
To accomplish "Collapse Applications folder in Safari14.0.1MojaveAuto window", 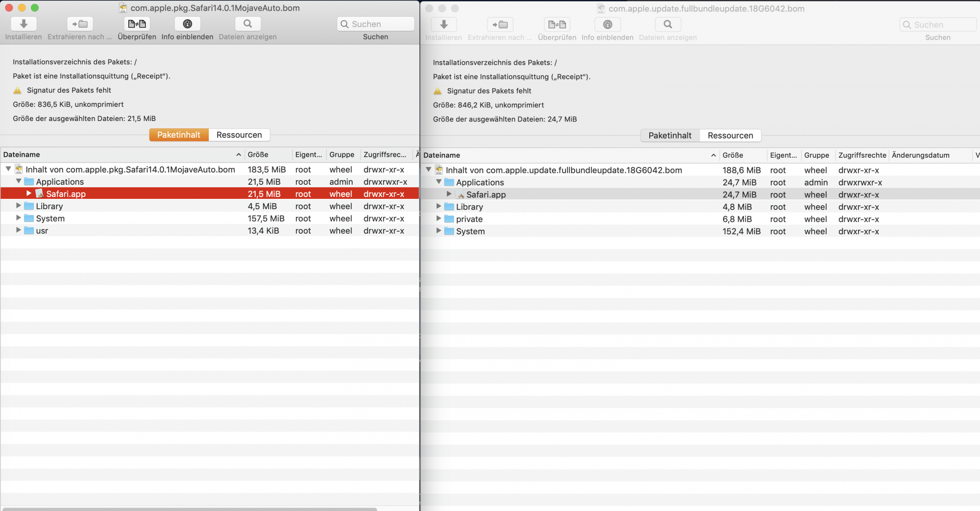I will (19, 181).
